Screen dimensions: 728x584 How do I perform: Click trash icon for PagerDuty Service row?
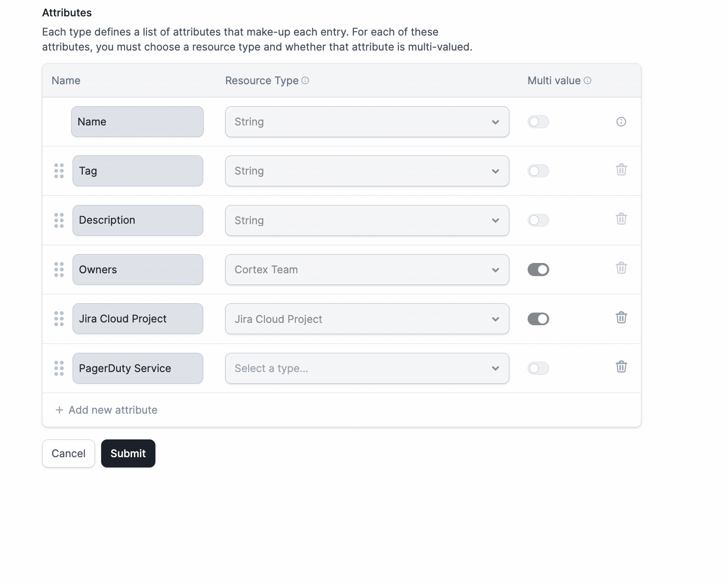pyautogui.click(x=621, y=367)
